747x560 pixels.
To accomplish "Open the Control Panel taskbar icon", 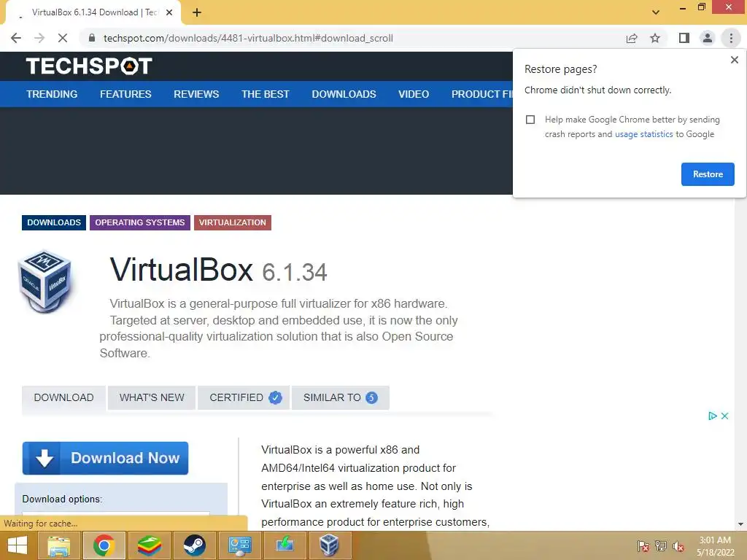I will pyautogui.click(x=239, y=545).
